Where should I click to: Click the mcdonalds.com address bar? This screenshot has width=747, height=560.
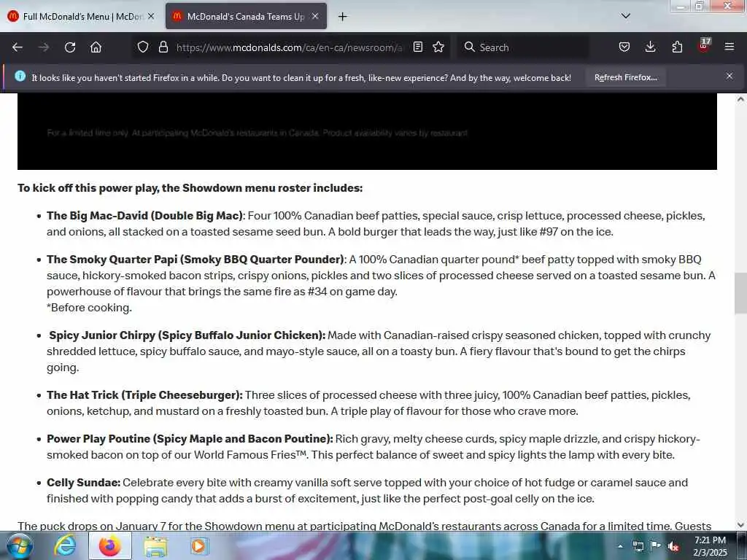tap(289, 47)
